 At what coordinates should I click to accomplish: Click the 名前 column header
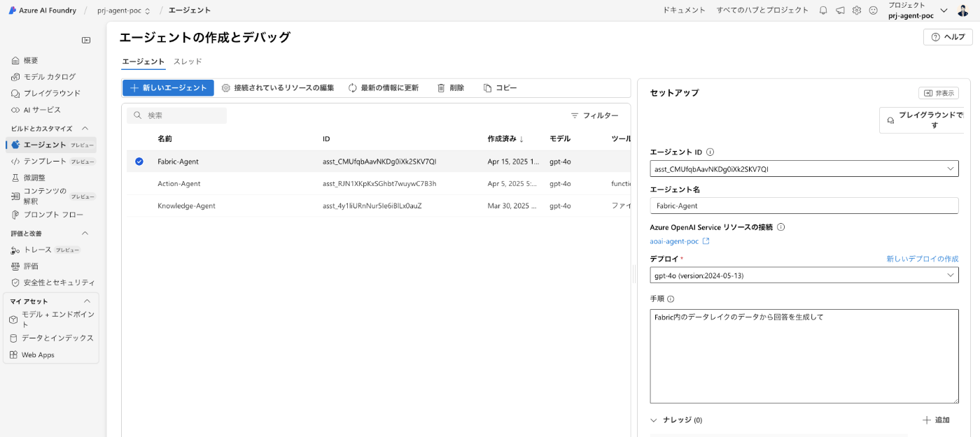coord(164,139)
